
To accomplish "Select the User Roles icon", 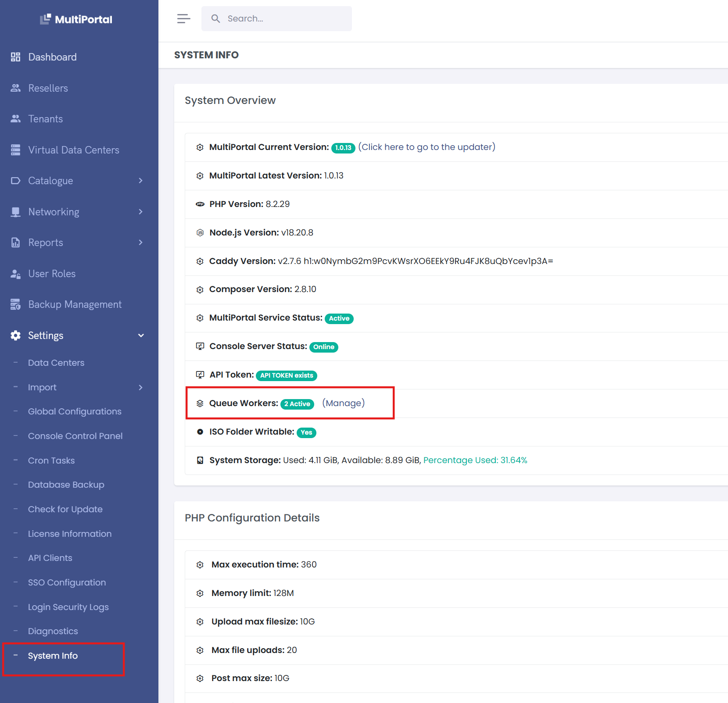I will [16, 273].
